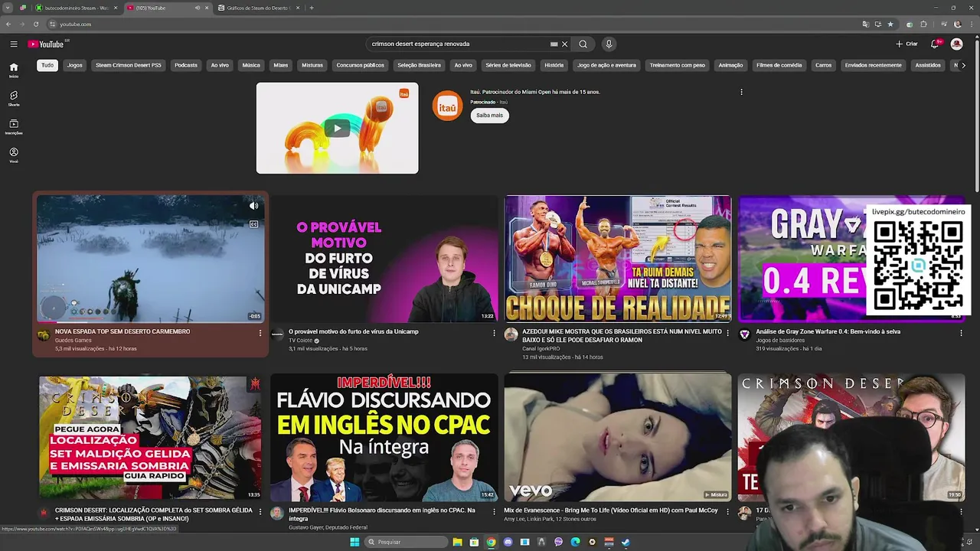Open notifications bell
The height and width of the screenshot is (551, 980).
[x=935, y=44]
